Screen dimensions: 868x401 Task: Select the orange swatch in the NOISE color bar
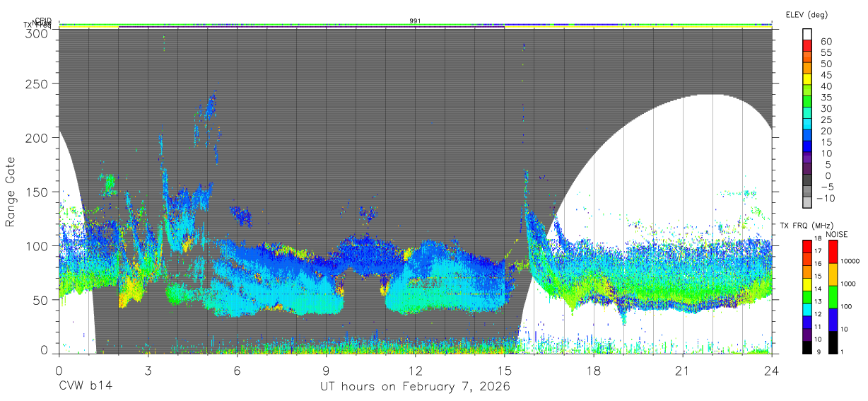(833, 274)
